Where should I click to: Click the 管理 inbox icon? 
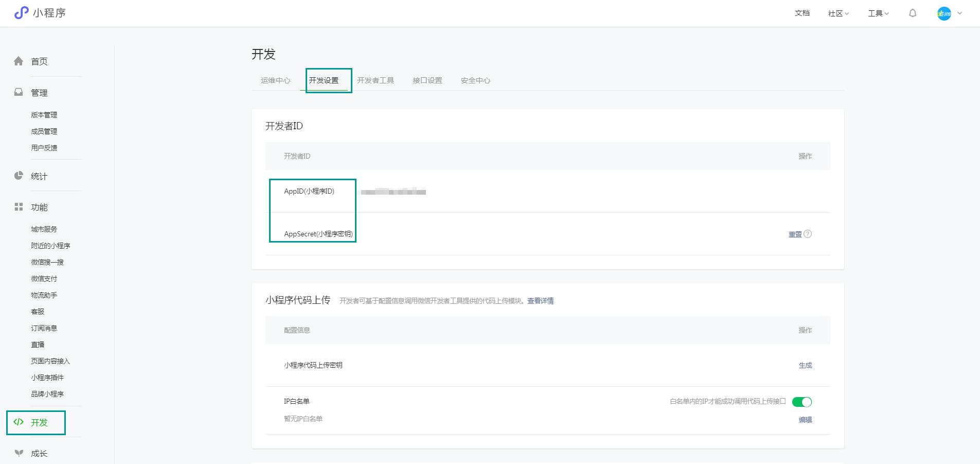[x=19, y=92]
